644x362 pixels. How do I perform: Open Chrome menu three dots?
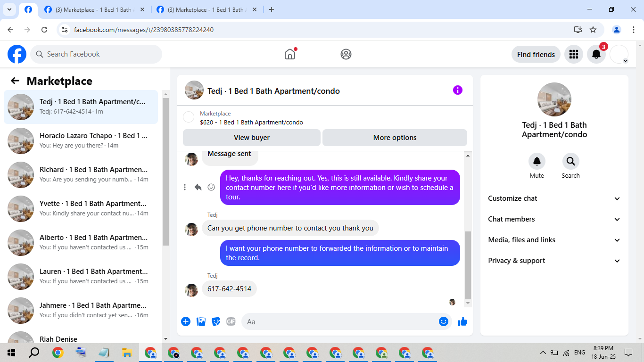point(633,30)
